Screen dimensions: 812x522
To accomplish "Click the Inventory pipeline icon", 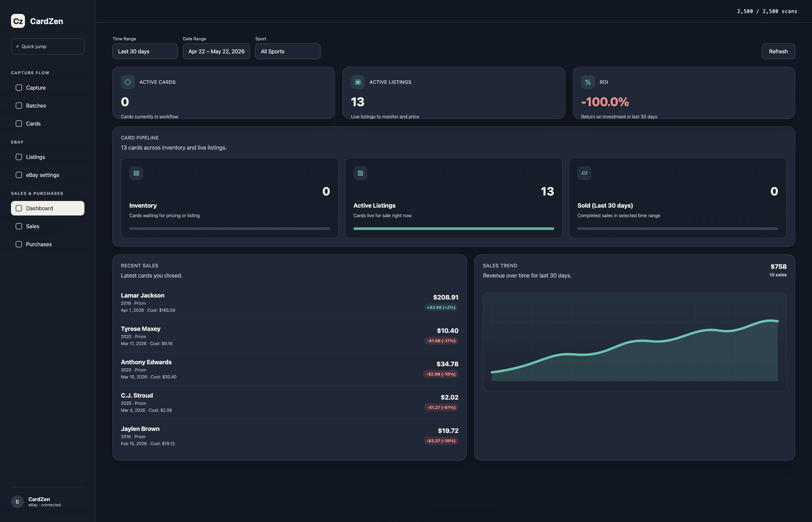I will tap(136, 173).
